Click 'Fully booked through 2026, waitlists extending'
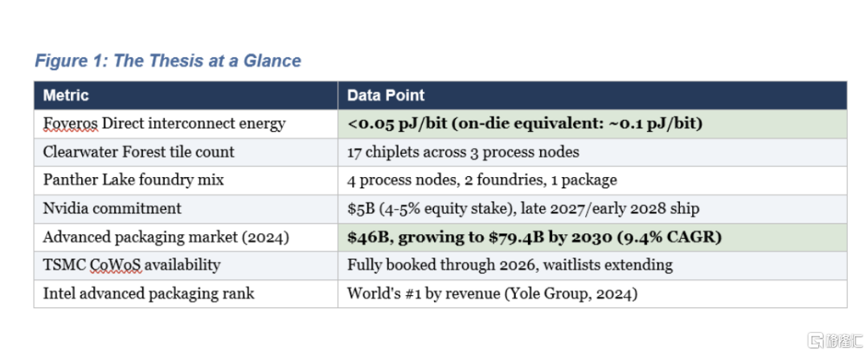Image resolution: width=868 pixels, height=354 pixels. pyautogui.click(x=510, y=265)
